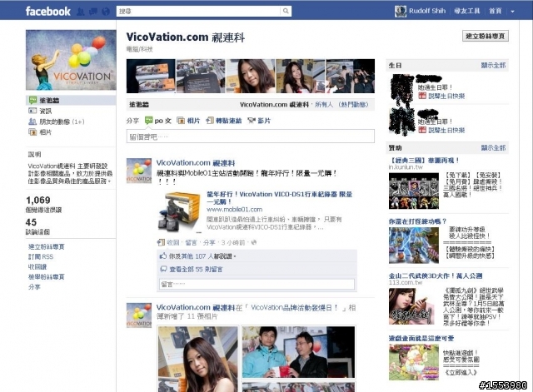Image resolution: width=533 pixels, height=392 pixels.
Task: Click the 1,069 likes count
Action: 38,200
